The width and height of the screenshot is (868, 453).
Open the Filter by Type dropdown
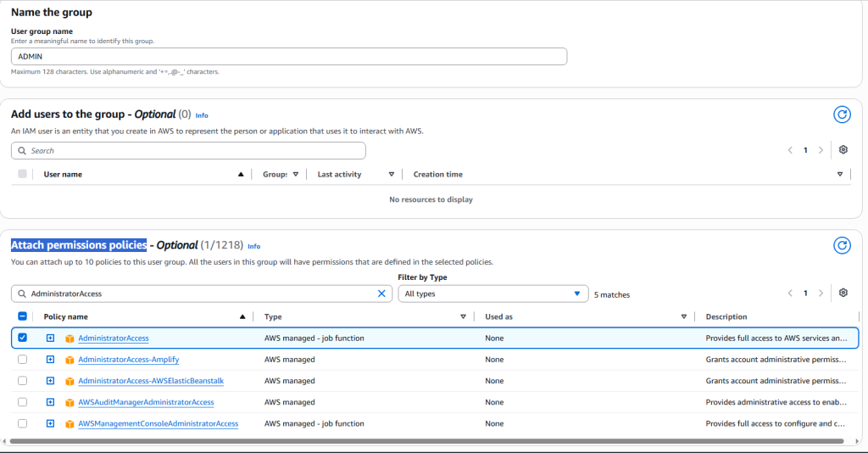pos(492,294)
